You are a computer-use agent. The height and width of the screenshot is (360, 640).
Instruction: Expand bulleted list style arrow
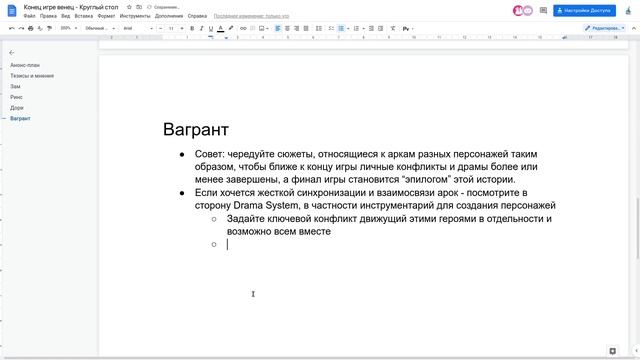[x=348, y=29]
